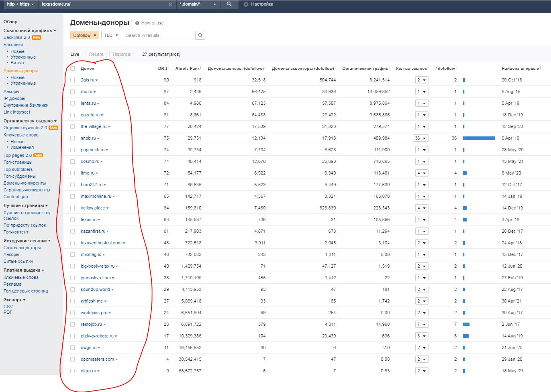Open Домены-конкуренты in sidebar
Viewport: 551px width, 392px height.
[x=24, y=183]
